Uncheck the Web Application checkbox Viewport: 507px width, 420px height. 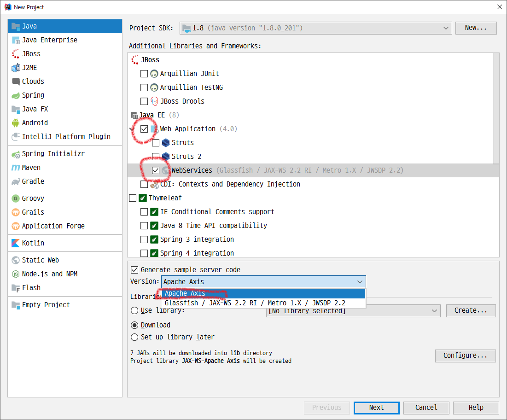(x=144, y=129)
